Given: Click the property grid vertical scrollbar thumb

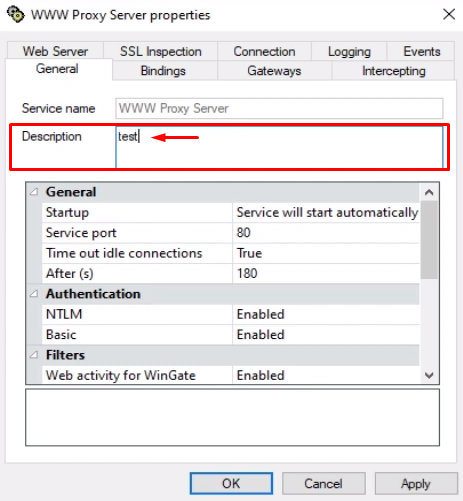Looking at the screenshot, I should [x=429, y=240].
